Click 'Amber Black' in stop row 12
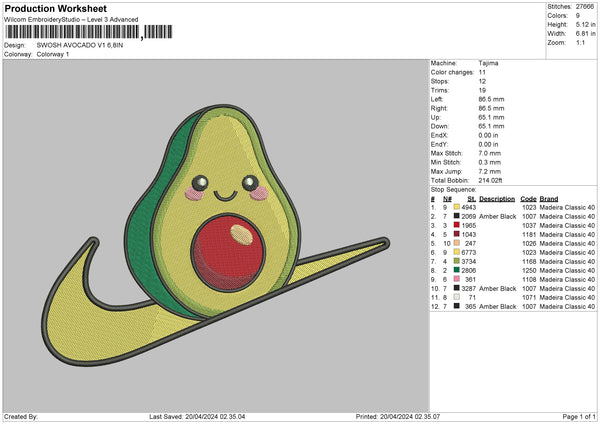 pyautogui.click(x=497, y=306)
